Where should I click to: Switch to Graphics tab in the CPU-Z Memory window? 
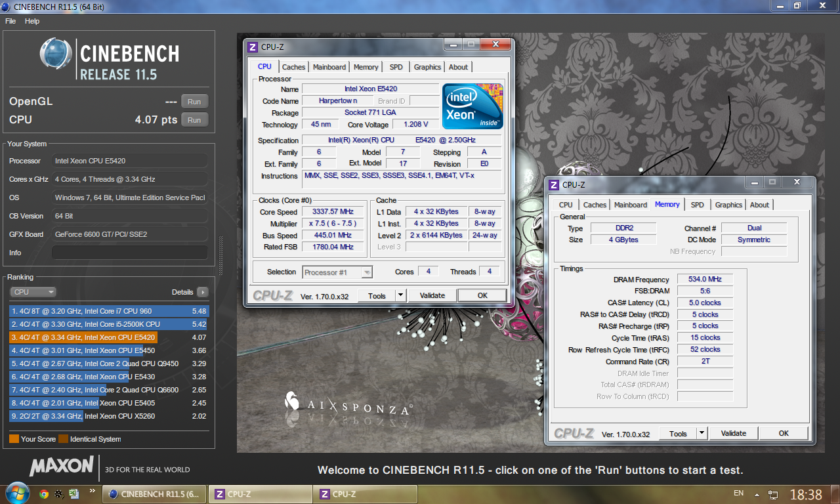(x=728, y=205)
